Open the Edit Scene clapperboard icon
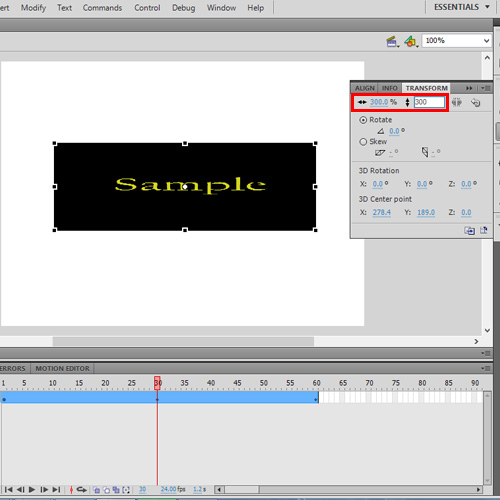This screenshot has width=500, height=500. coord(392,42)
